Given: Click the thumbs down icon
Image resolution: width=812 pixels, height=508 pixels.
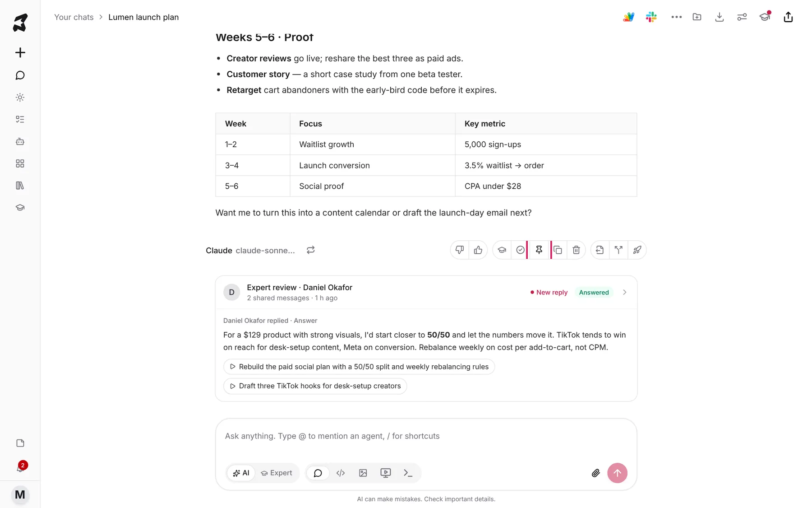Looking at the screenshot, I should pos(459,250).
